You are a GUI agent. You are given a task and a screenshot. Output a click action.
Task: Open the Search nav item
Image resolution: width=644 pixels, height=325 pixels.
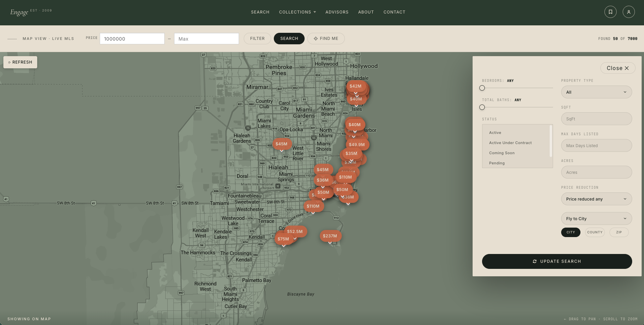260,12
